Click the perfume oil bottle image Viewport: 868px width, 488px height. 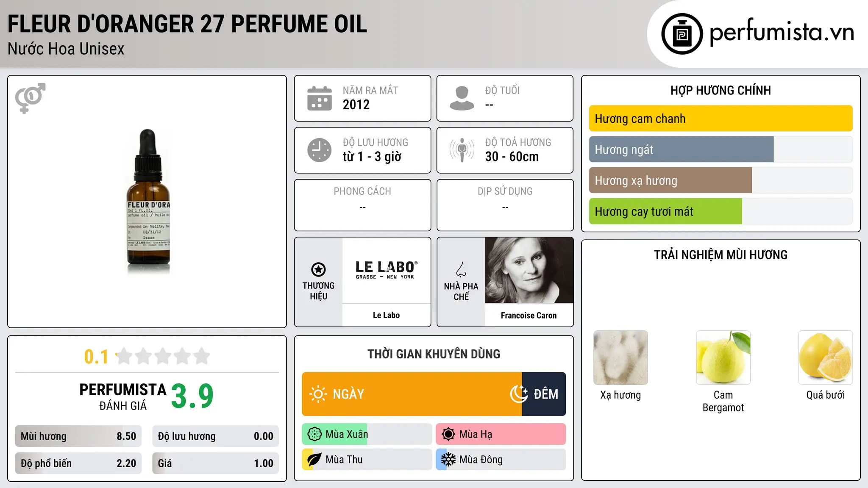tap(149, 202)
